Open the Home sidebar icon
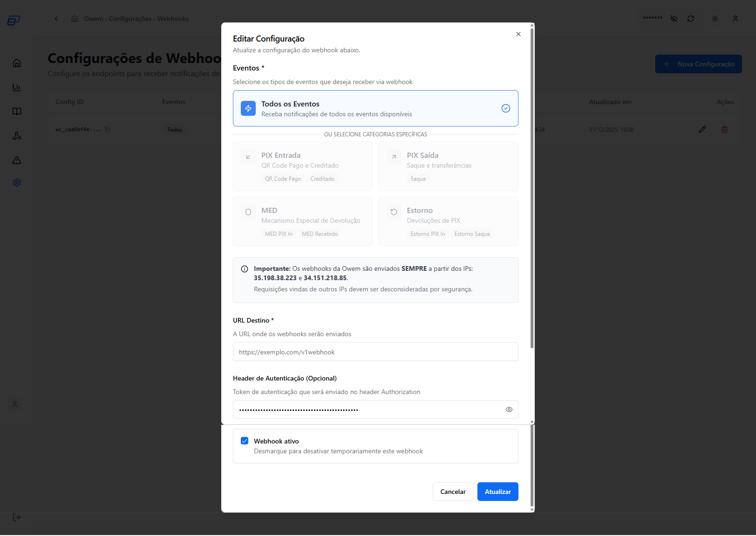756x536 pixels. [16, 63]
